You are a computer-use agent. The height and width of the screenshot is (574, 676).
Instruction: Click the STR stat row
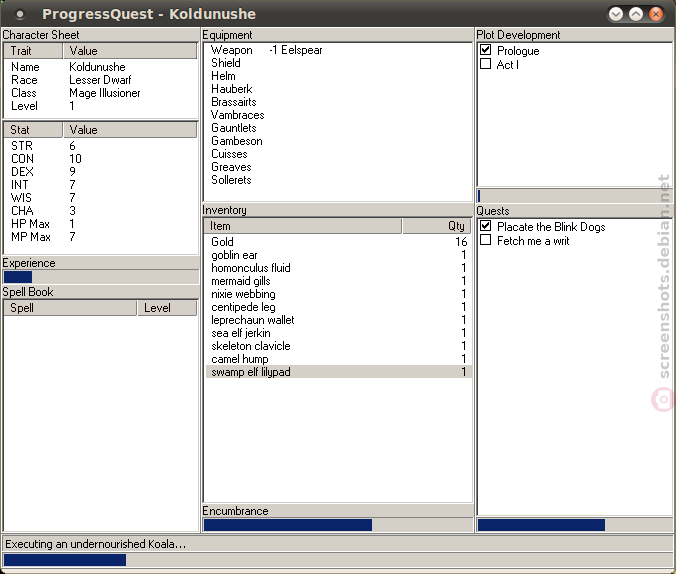point(100,146)
